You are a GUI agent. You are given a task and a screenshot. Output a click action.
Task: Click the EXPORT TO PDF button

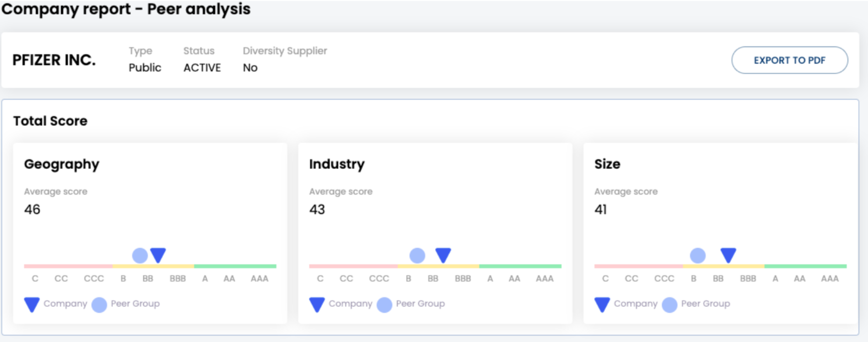789,60
